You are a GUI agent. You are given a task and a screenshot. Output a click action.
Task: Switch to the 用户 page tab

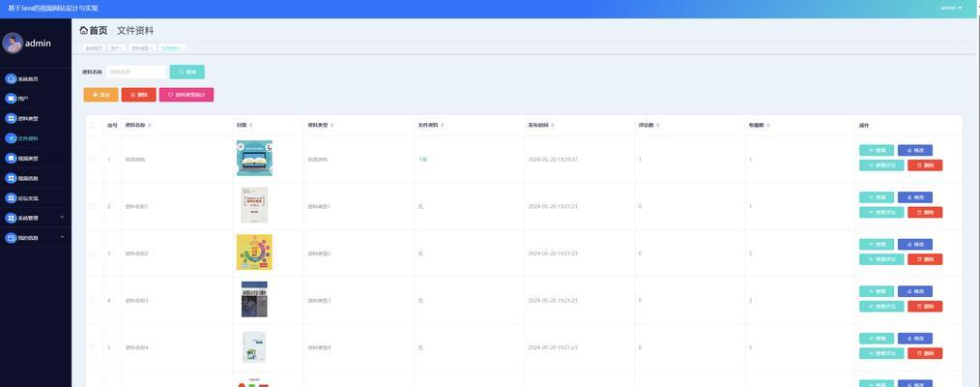(x=116, y=47)
